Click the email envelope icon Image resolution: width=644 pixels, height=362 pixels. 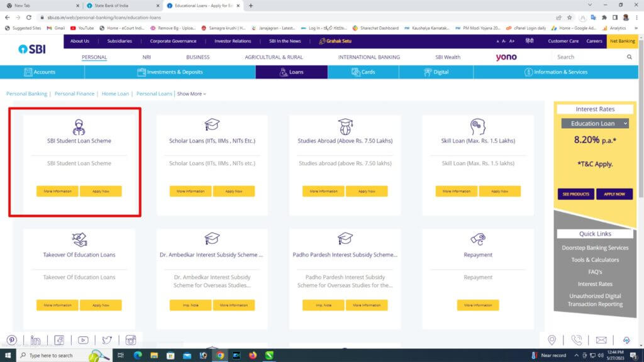pyautogui.click(x=601, y=340)
